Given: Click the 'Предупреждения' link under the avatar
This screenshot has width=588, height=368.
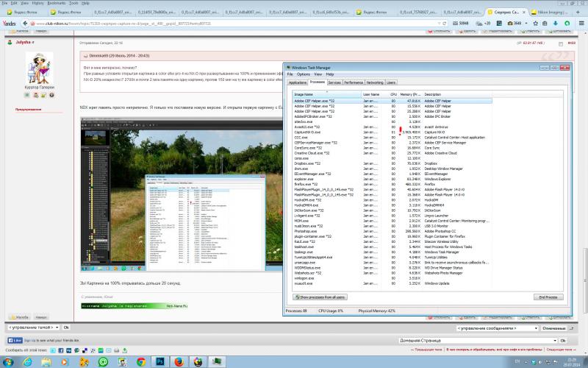Looking at the screenshot, I should (x=28, y=109).
